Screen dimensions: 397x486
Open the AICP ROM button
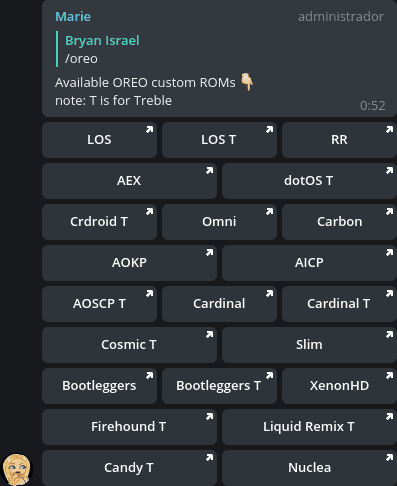(309, 263)
